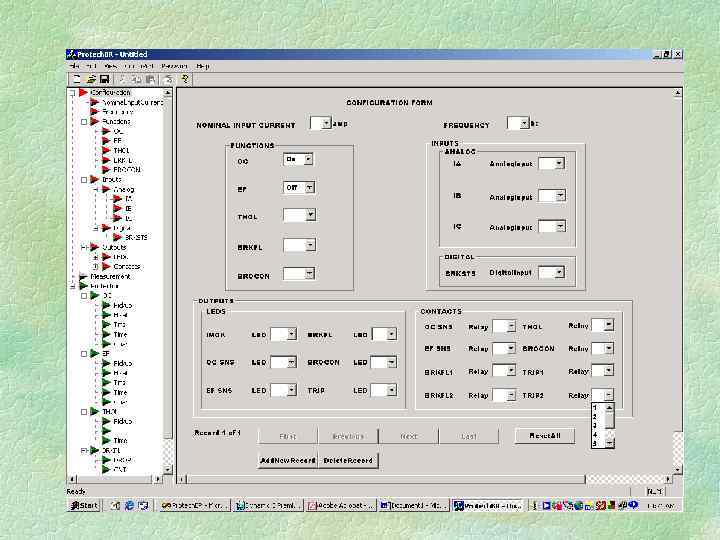
Task: Open the Frequency dropdown
Action: (x=523, y=123)
